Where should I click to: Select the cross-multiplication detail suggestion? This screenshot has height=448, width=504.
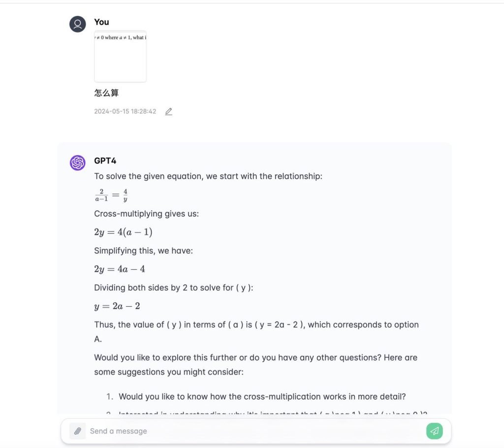tap(262, 397)
